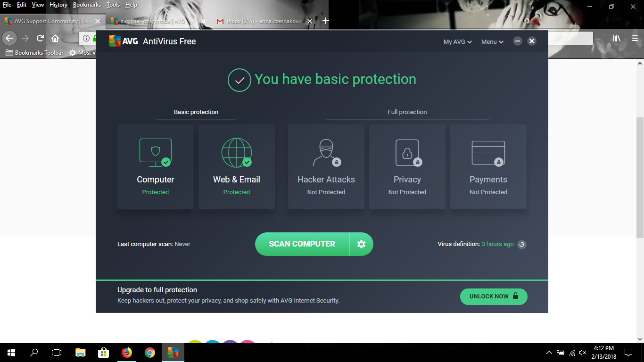Show hidden system tray icons
Screen dimensions: 644x362
(x=549, y=353)
